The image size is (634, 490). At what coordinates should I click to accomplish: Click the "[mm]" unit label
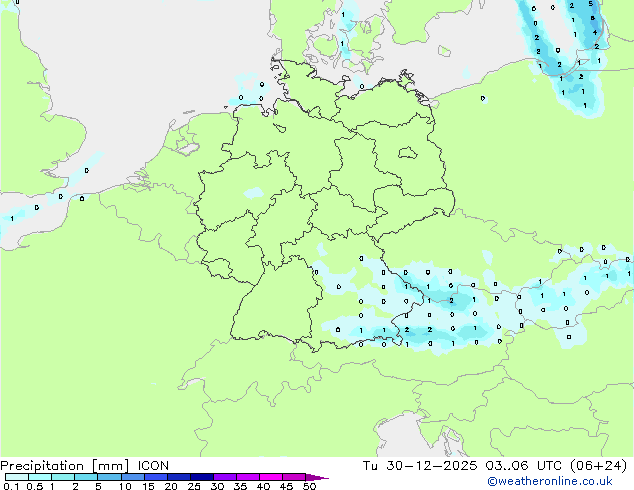click(x=110, y=466)
